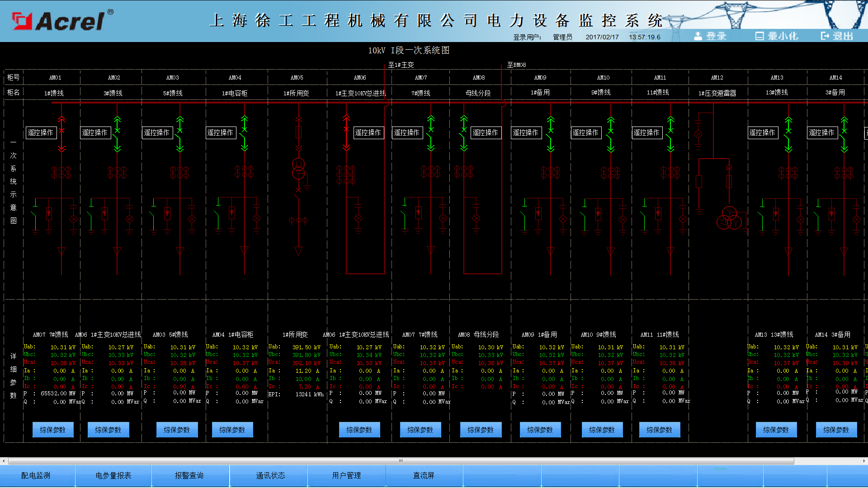868x488 pixels.
Task: Click 遥控操作 for AM03 5#馈线
Action: pyautogui.click(x=157, y=132)
